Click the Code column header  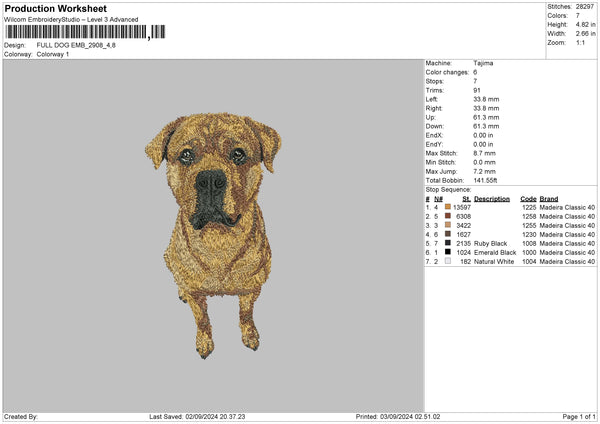(528, 198)
